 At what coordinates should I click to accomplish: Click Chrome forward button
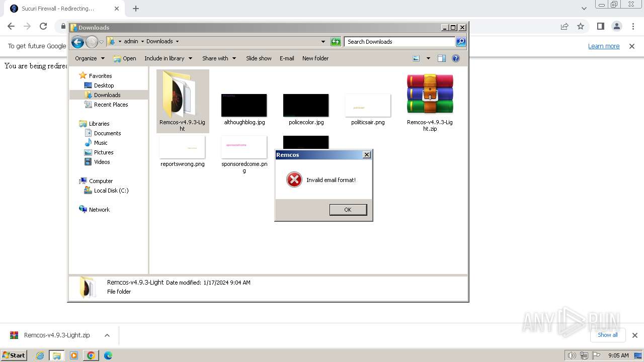pos(27,26)
